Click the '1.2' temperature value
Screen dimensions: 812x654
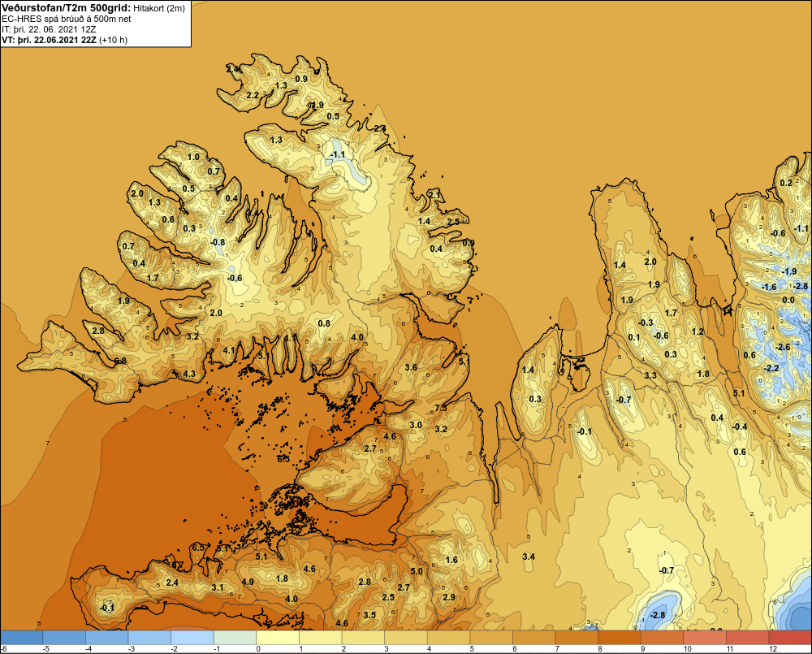coord(698,331)
